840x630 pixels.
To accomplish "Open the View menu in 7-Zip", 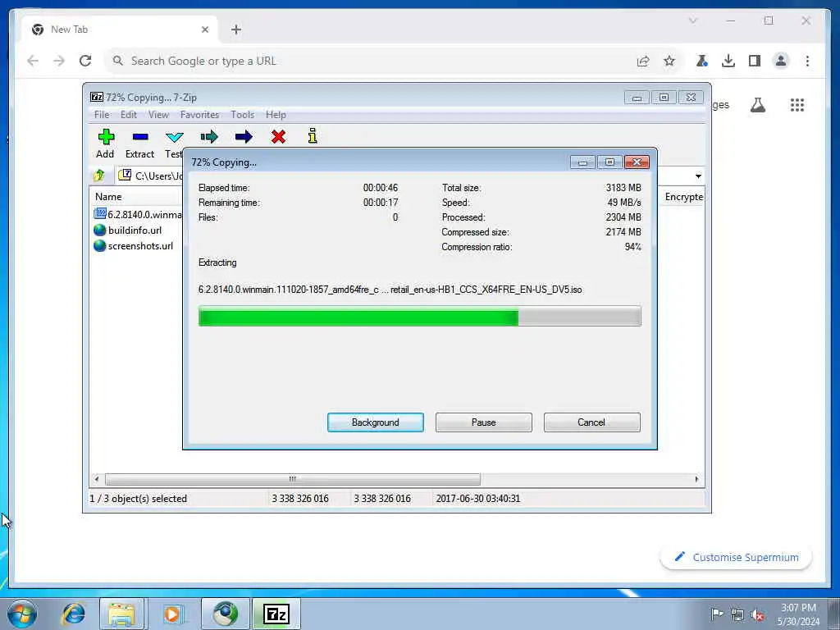I will pos(158,115).
